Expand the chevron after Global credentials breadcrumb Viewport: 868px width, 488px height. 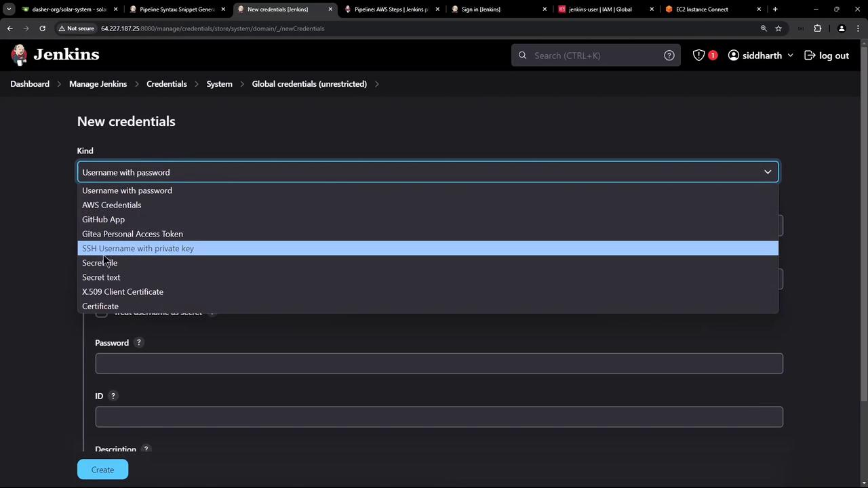(x=377, y=84)
